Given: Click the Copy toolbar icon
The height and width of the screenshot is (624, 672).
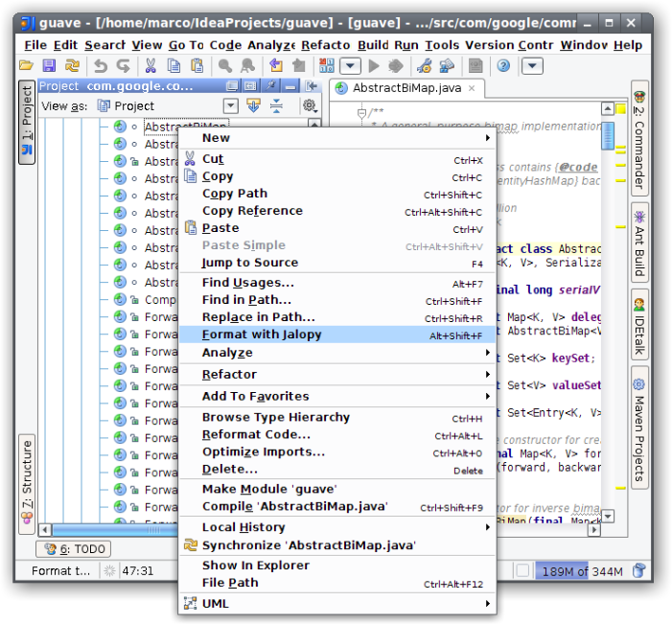Looking at the screenshot, I should [x=174, y=65].
